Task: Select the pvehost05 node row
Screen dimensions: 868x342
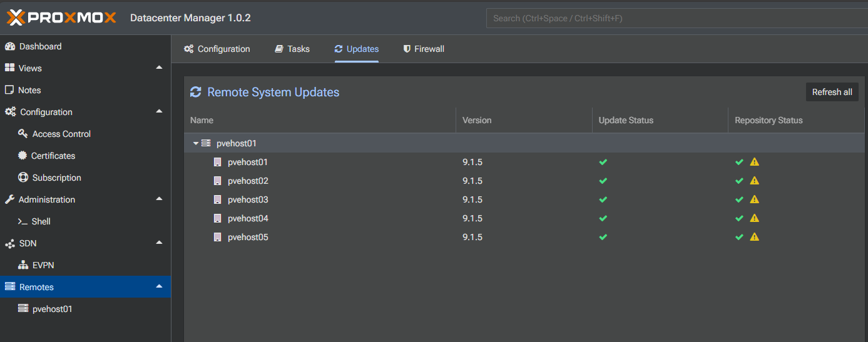Action: click(524, 237)
